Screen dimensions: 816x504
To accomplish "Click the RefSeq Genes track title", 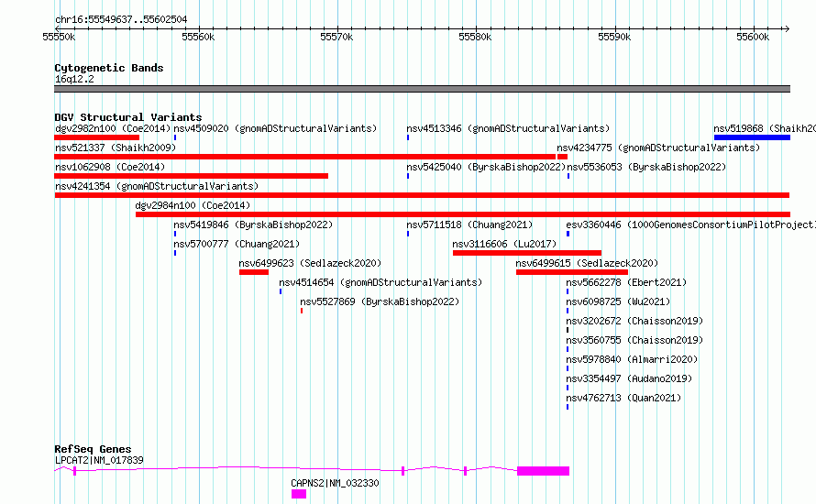I will [93, 449].
